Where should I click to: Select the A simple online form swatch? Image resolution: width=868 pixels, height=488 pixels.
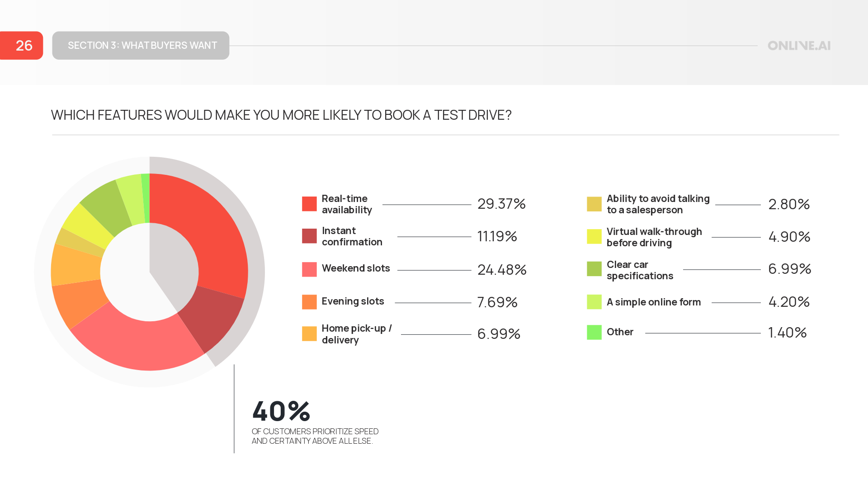point(594,302)
